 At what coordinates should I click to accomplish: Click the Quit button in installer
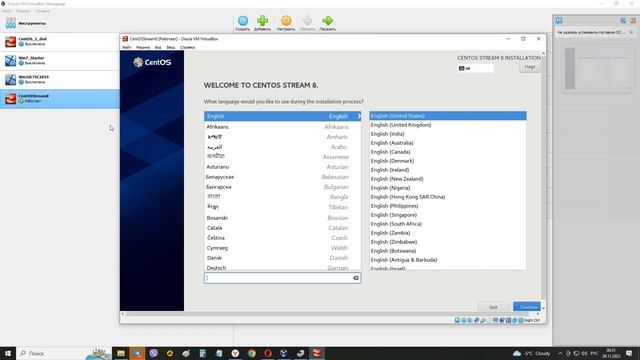493,307
